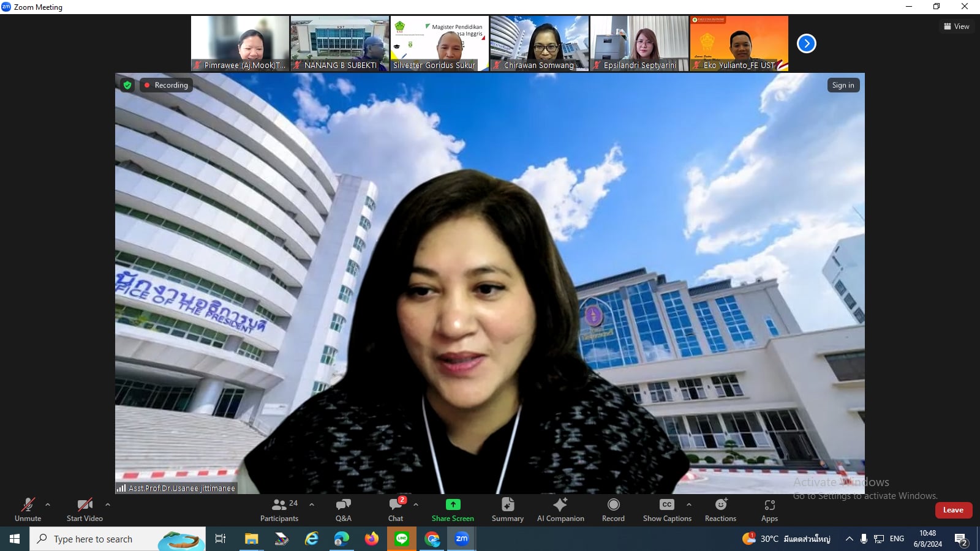Start Video camera
The height and width of the screenshot is (551, 980).
[x=85, y=509]
